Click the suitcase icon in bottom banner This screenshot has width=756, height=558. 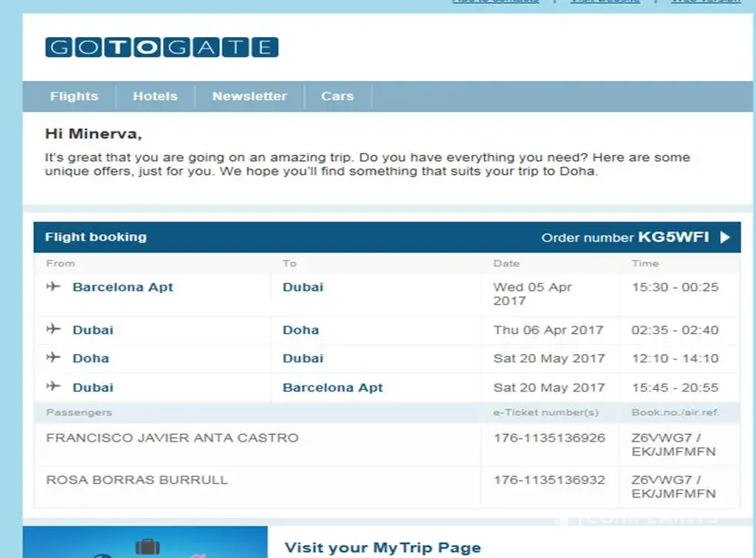[147, 547]
